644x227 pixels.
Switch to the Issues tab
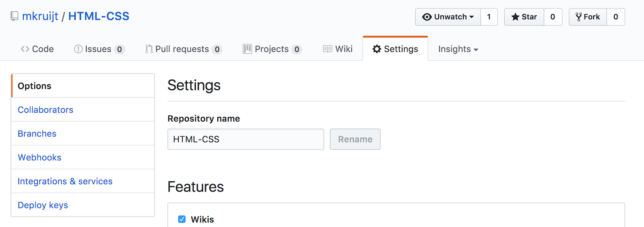pyautogui.click(x=99, y=49)
